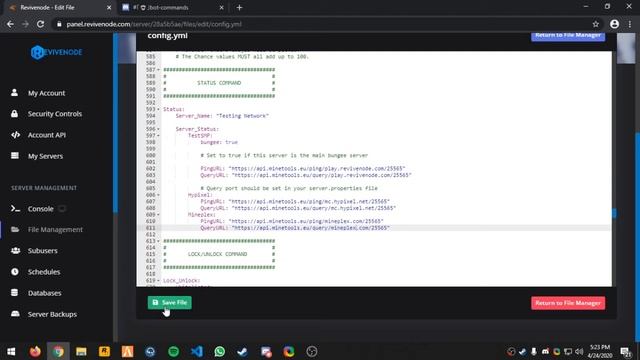Collapse the Status block at line 593
640x360 pixels.
pos(158,109)
